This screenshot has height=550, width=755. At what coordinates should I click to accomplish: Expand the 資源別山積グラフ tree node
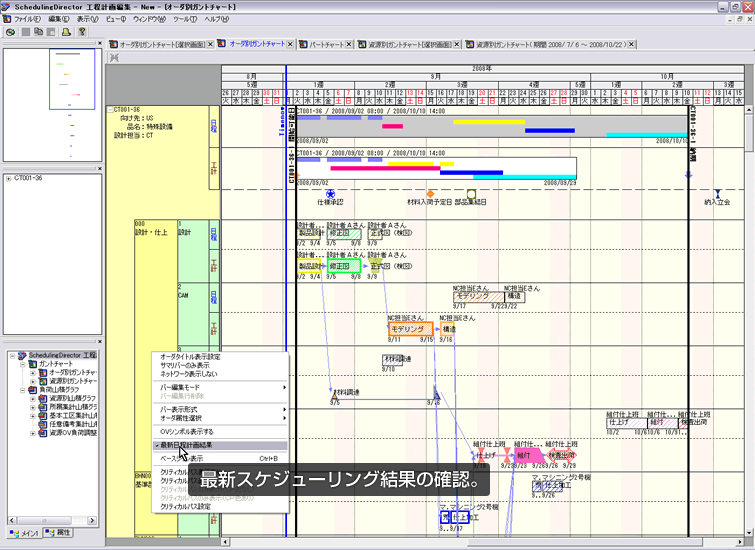33,399
